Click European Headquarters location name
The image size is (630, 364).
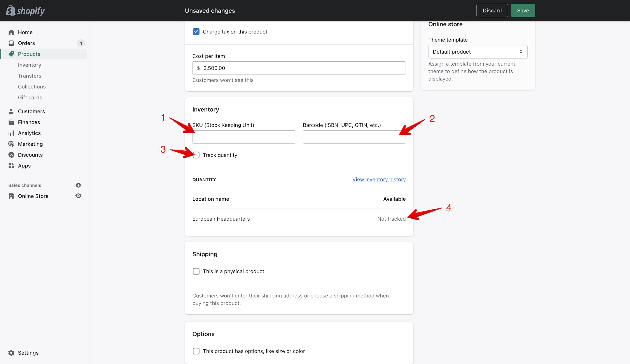tap(221, 219)
